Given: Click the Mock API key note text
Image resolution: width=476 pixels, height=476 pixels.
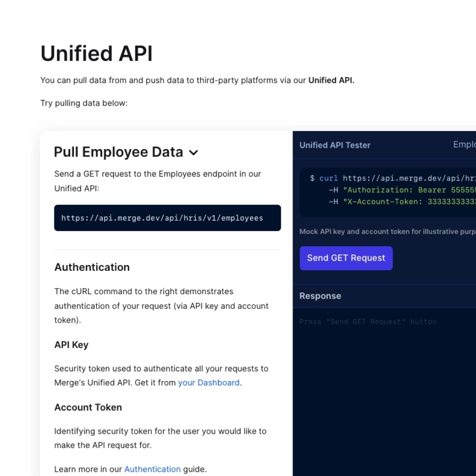Looking at the screenshot, I should pyautogui.click(x=388, y=232).
